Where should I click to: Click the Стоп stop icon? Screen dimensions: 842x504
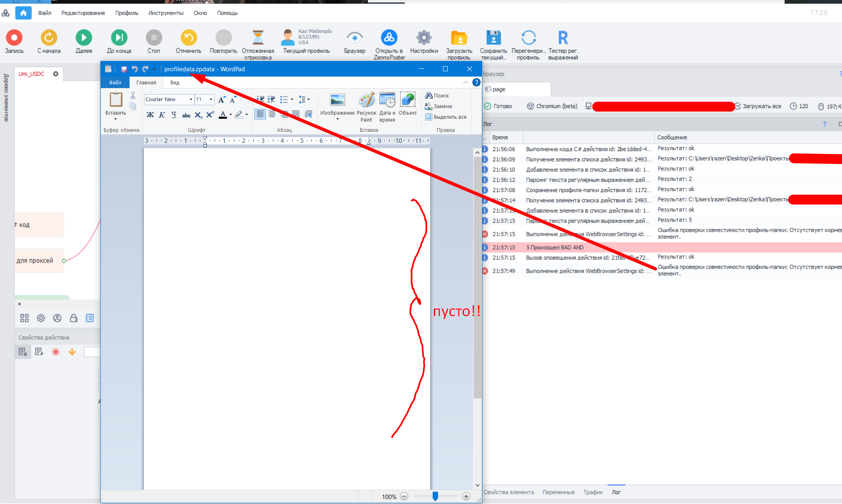[154, 38]
